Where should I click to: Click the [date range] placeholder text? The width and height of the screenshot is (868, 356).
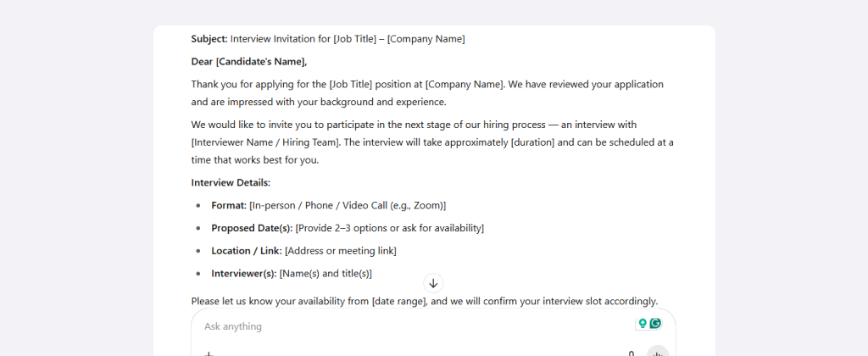400,301
